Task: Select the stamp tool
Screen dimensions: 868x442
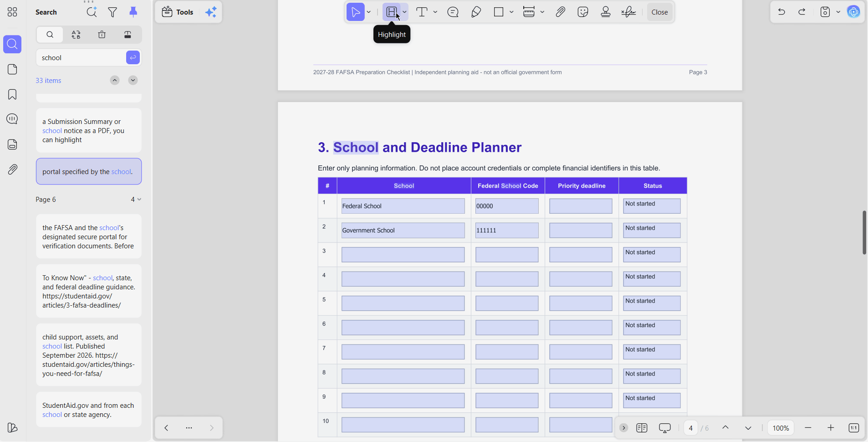Action: (606, 12)
